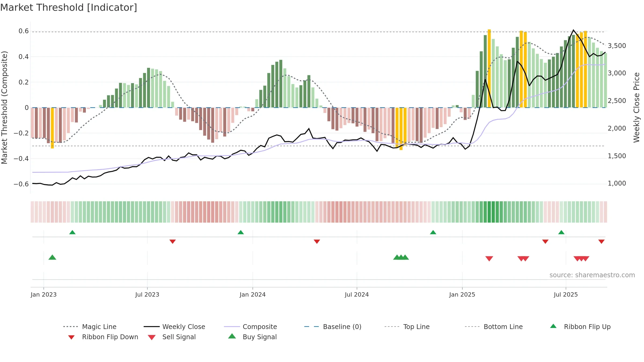Click the Jan 2023 x-axis label
Viewport: 644px width, 362px height.
(44, 294)
